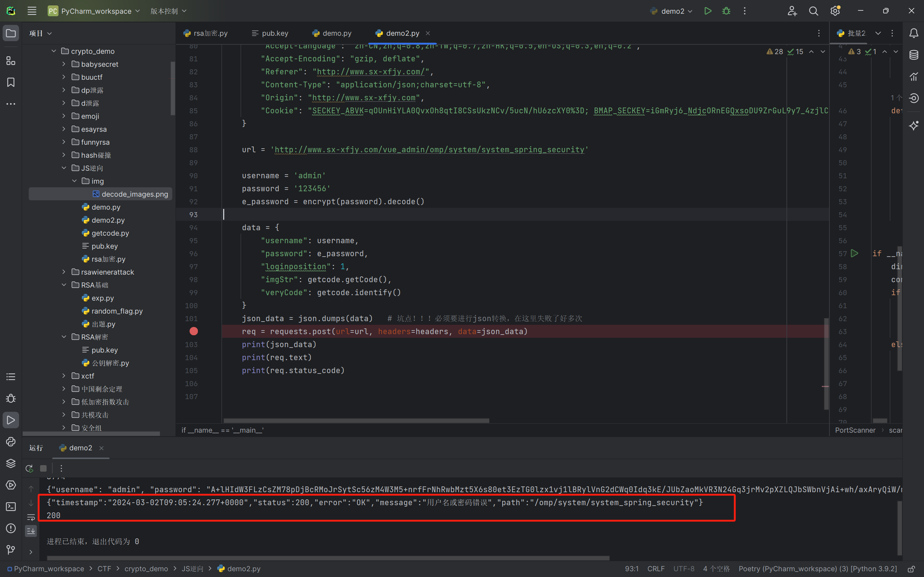The height and width of the screenshot is (577, 924).
Task: Click editor horizontal scrollbar
Action: pos(356,420)
